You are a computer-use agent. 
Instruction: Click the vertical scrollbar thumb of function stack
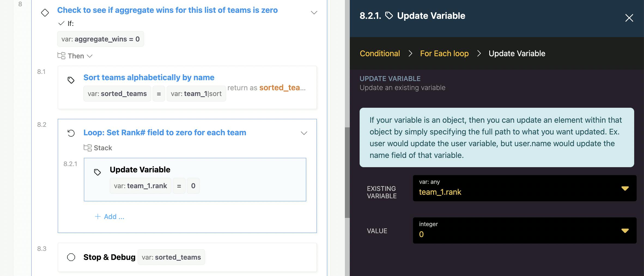pos(347,172)
